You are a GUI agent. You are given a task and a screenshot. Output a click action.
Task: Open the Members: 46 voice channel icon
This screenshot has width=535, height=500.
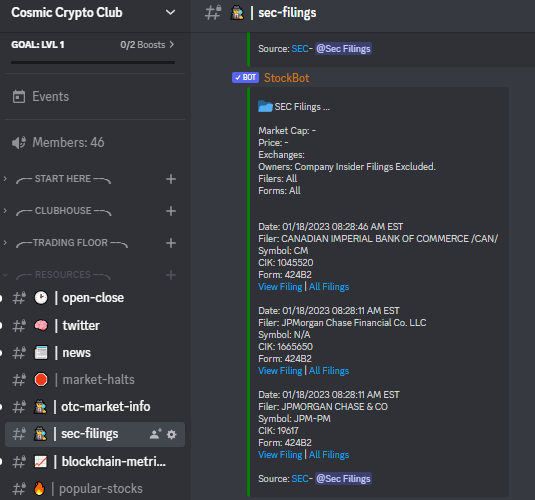(x=19, y=142)
